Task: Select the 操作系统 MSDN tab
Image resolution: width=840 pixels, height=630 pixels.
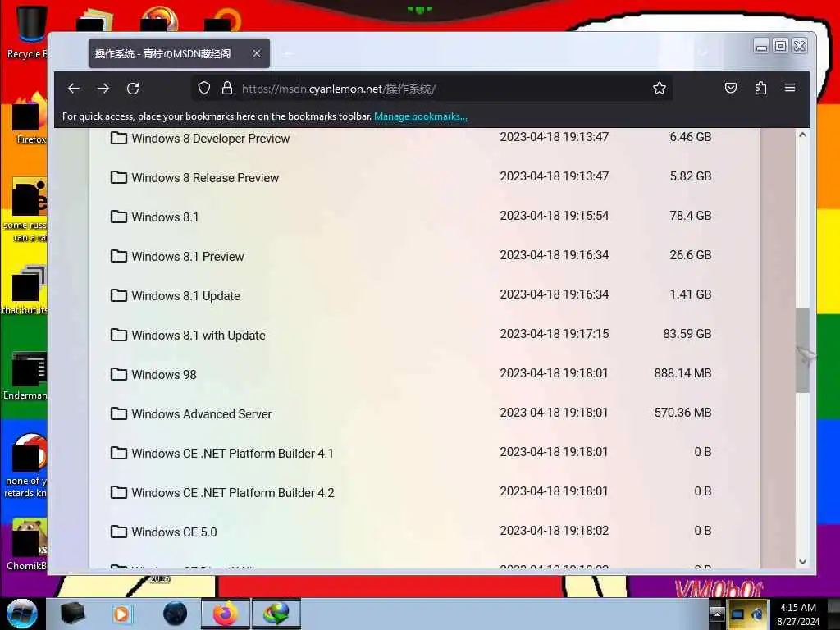Action: pyautogui.click(x=179, y=53)
